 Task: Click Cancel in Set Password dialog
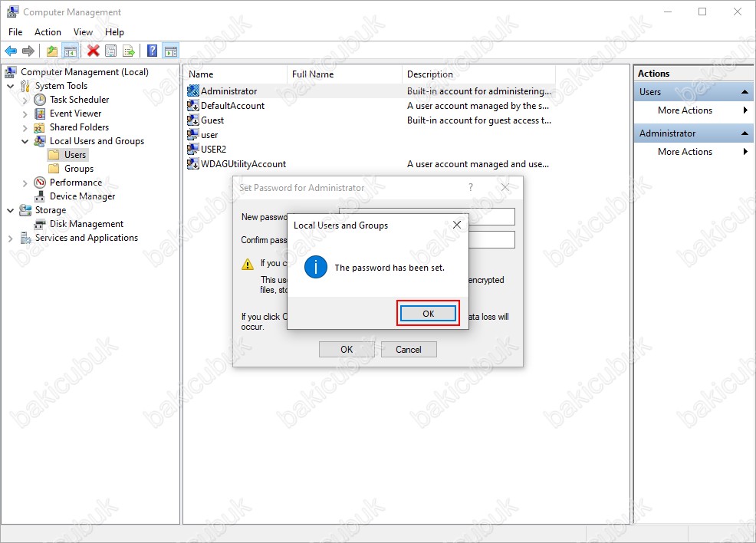(409, 350)
